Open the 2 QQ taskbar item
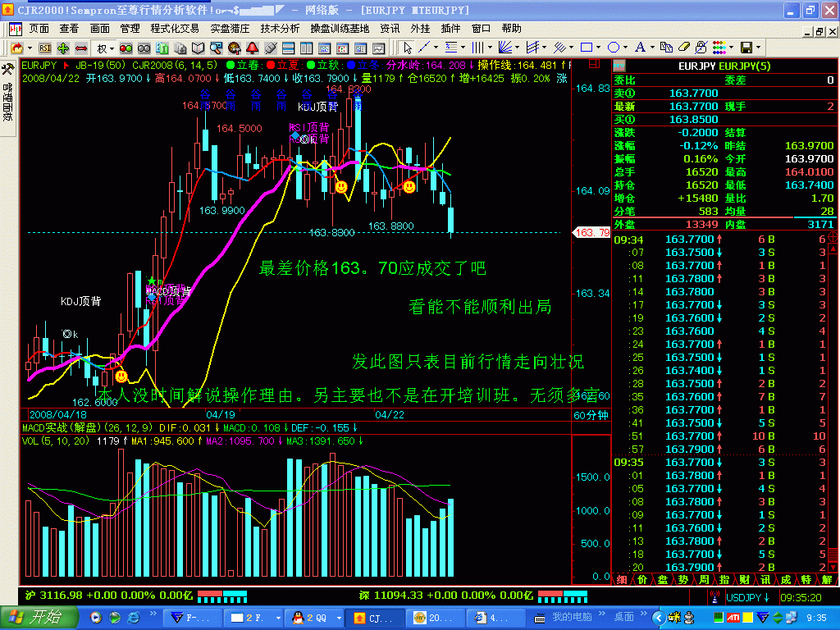Screen dimensions: 840x630 [316, 618]
